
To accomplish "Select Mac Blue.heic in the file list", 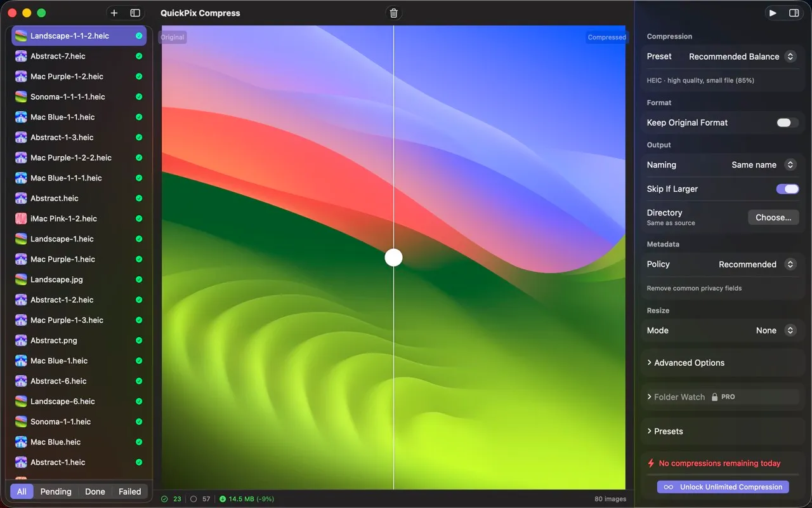I will click(79, 442).
